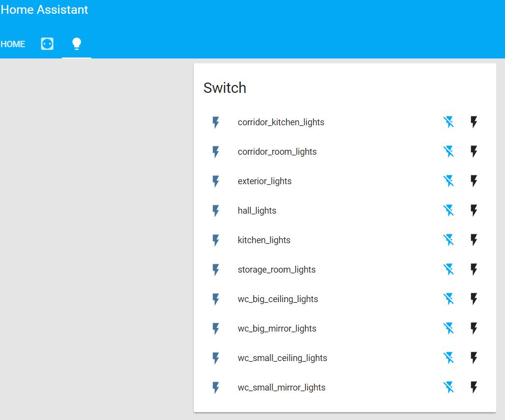
Task: Open the HOME tab
Action: tap(13, 44)
